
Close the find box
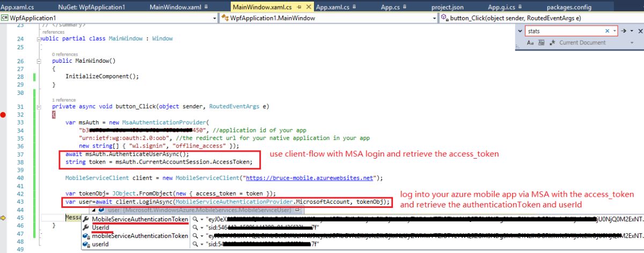[639, 31]
